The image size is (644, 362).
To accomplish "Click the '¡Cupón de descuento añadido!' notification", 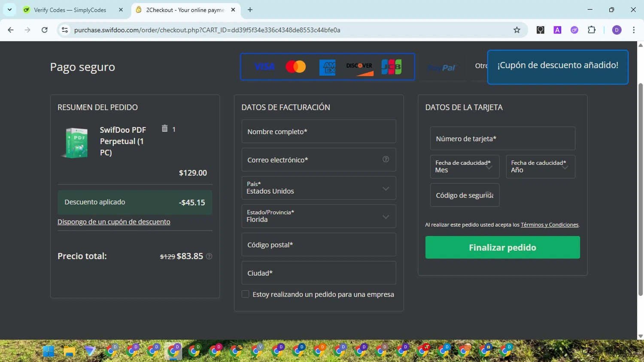I will tap(558, 67).
